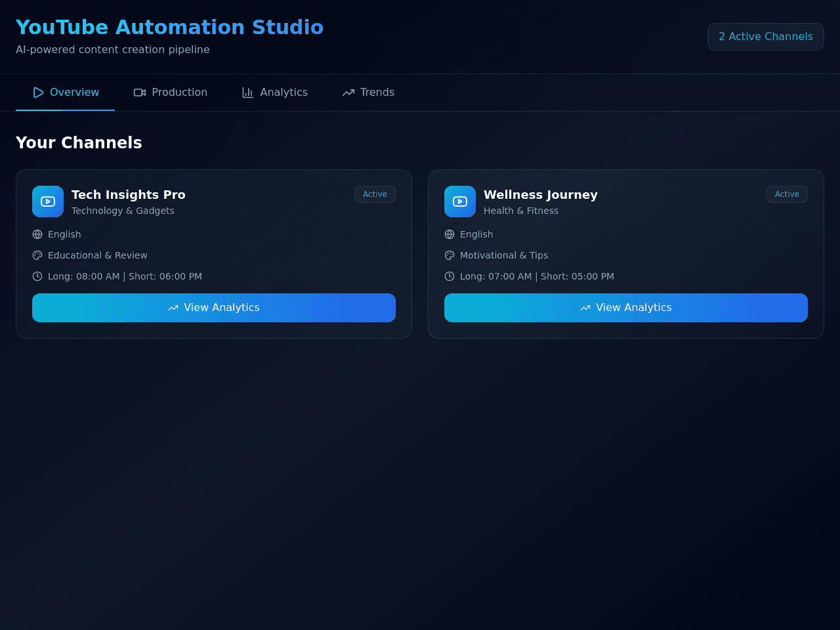Click the 2 Active Channels badge

[x=766, y=37]
